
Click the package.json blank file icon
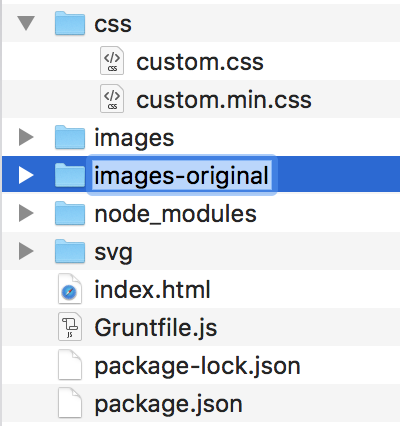(x=70, y=403)
